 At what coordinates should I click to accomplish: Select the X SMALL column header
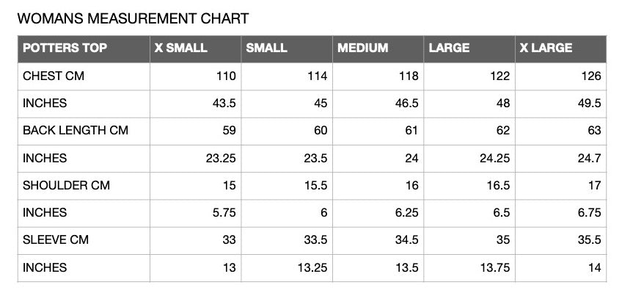point(196,48)
